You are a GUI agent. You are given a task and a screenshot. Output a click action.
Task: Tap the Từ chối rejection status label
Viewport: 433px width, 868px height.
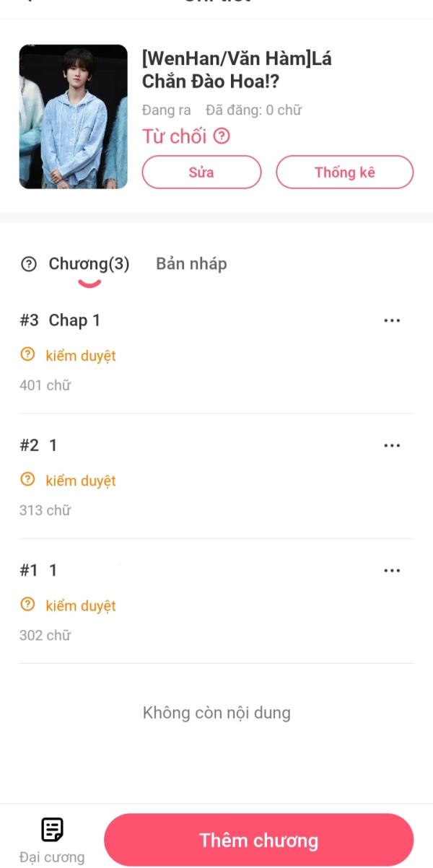pos(174,136)
